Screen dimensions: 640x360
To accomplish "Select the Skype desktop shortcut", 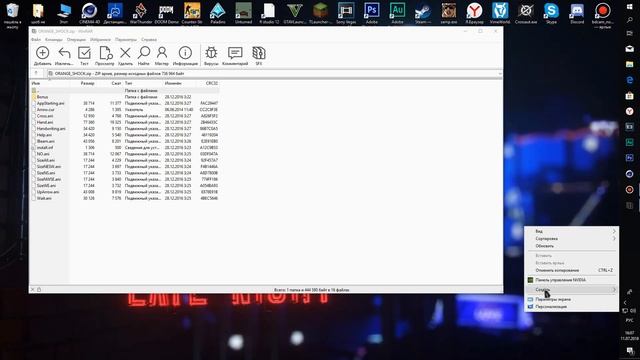I will (x=551, y=13).
